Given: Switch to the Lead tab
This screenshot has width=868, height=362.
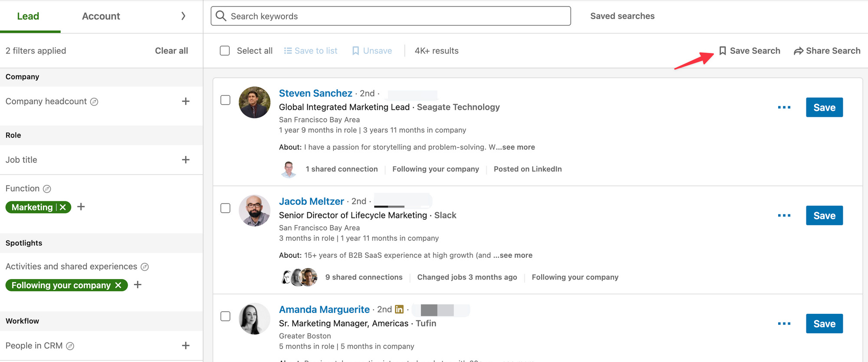Looking at the screenshot, I should tap(28, 16).
